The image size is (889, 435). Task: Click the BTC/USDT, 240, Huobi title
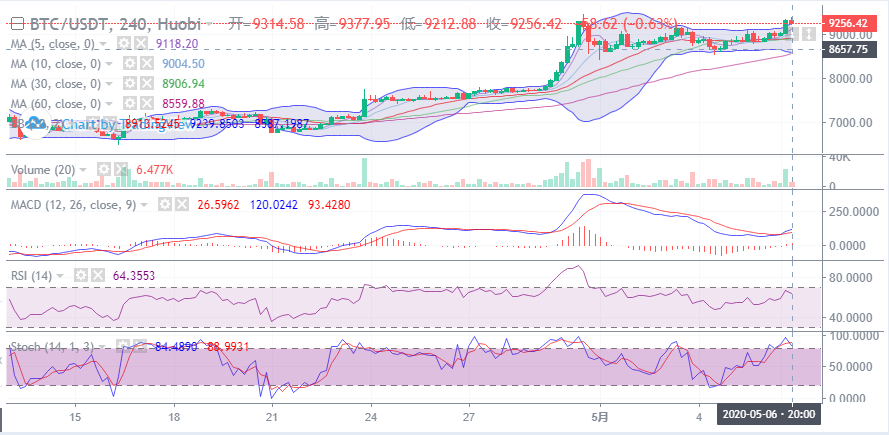click(x=111, y=22)
